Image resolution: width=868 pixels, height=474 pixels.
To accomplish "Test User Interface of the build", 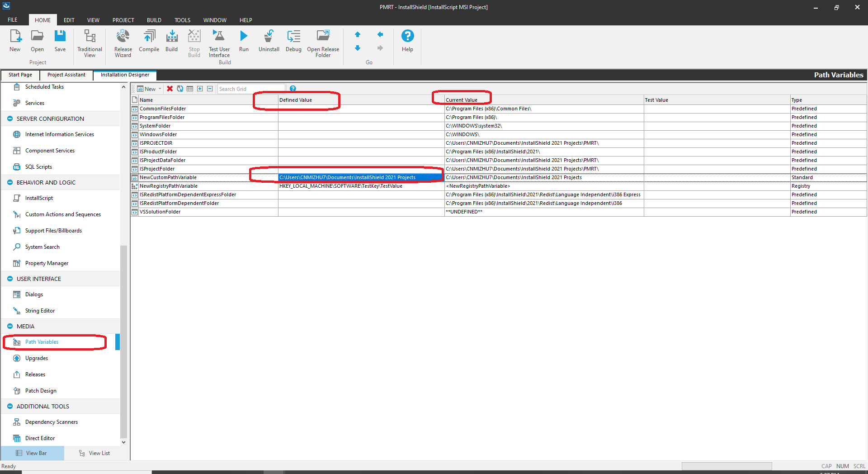I will tap(219, 43).
